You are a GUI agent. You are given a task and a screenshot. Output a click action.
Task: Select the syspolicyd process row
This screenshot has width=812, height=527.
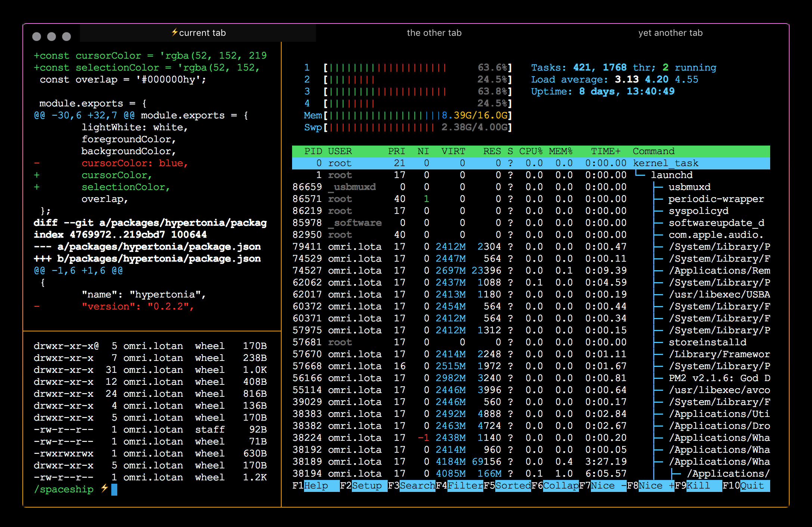pyautogui.click(x=531, y=211)
